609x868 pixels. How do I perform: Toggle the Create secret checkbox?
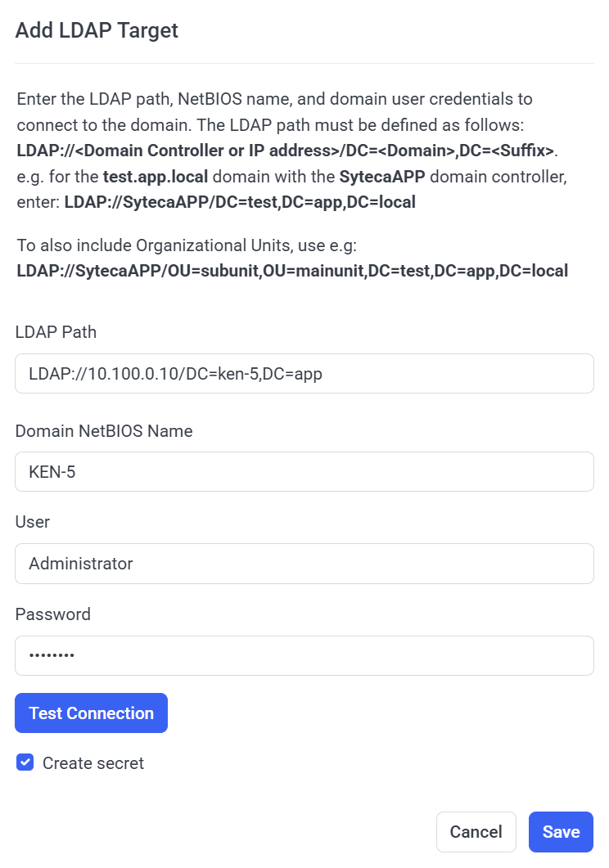pyautogui.click(x=25, y=763)
